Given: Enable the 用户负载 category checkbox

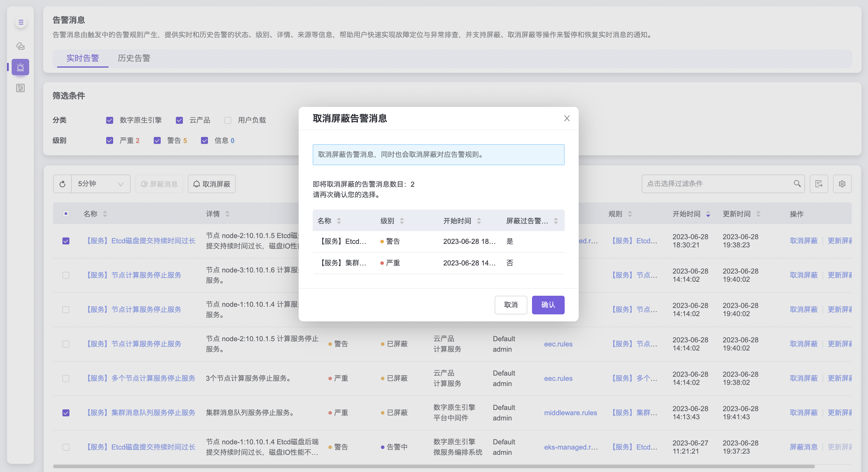Looking at the screenshot, I should click(228, 120).
